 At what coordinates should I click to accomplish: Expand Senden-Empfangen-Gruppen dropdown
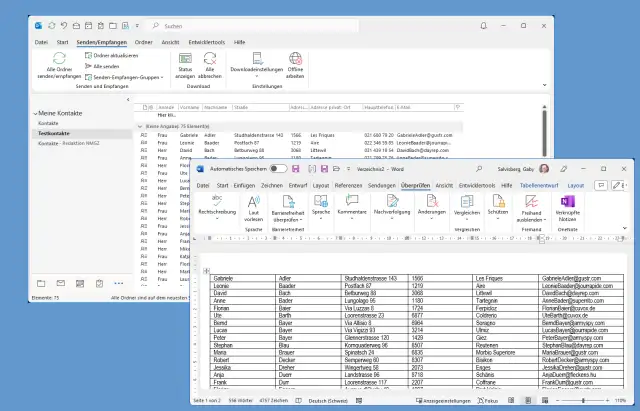[125, 76]
